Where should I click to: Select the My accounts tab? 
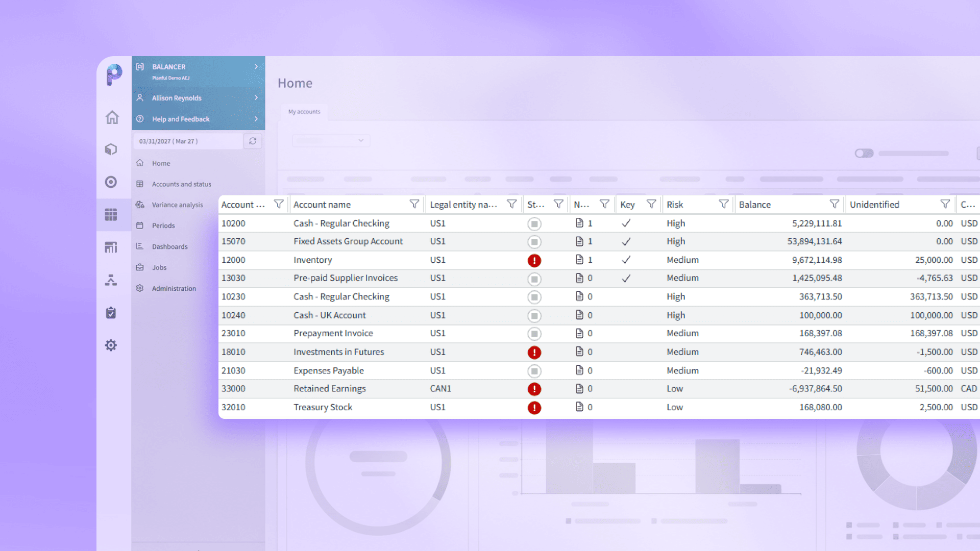304,112
